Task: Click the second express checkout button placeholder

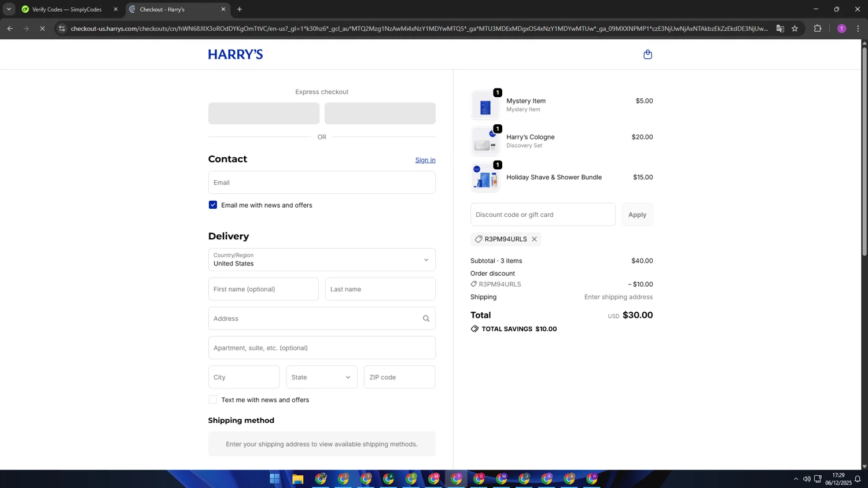Action: tap(380, 113)
